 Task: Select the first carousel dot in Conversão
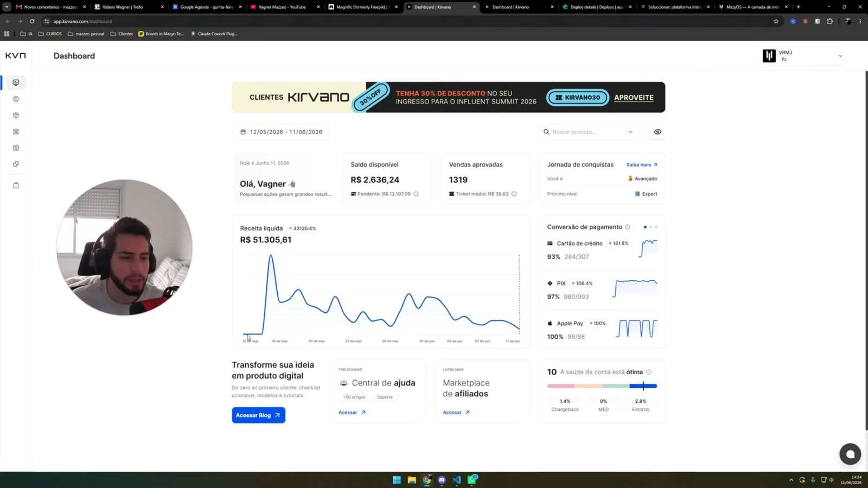645,227
